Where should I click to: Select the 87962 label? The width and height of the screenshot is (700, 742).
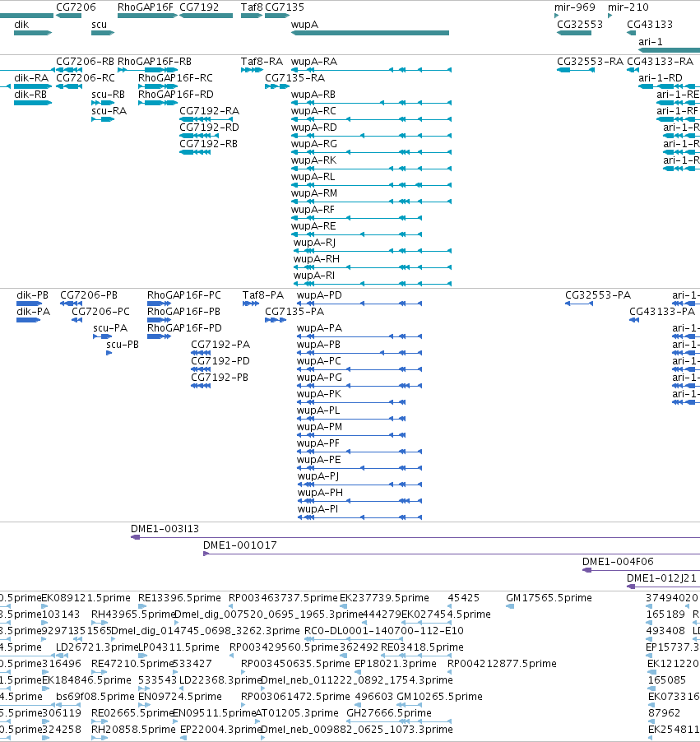pyautogui.click(x=665, y=713)
